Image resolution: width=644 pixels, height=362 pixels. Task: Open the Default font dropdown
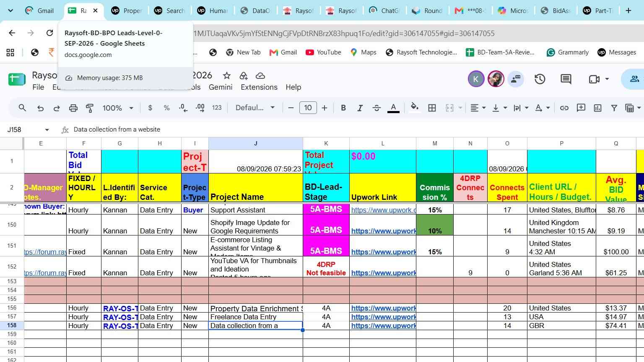tap(255, 108)
